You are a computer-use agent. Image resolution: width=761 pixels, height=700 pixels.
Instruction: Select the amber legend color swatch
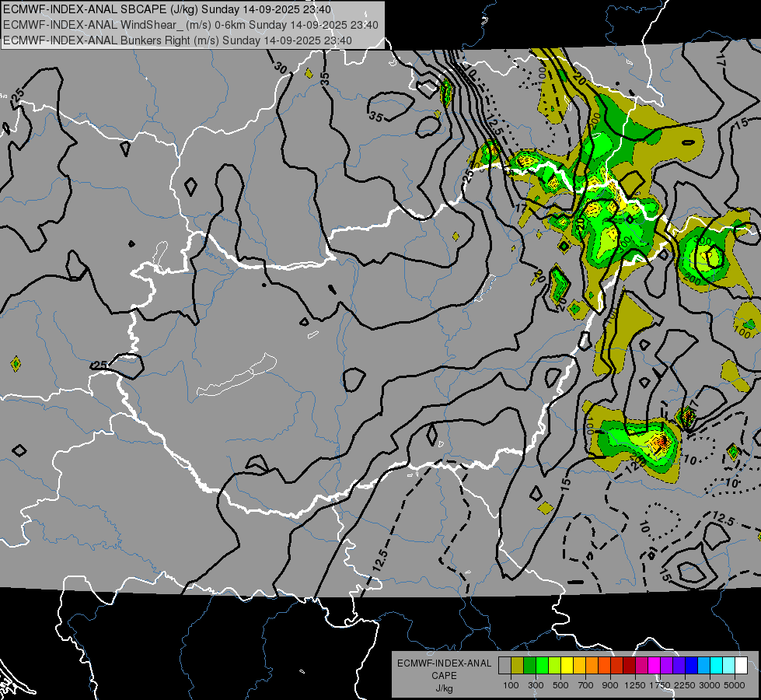[x=579, y=665]
